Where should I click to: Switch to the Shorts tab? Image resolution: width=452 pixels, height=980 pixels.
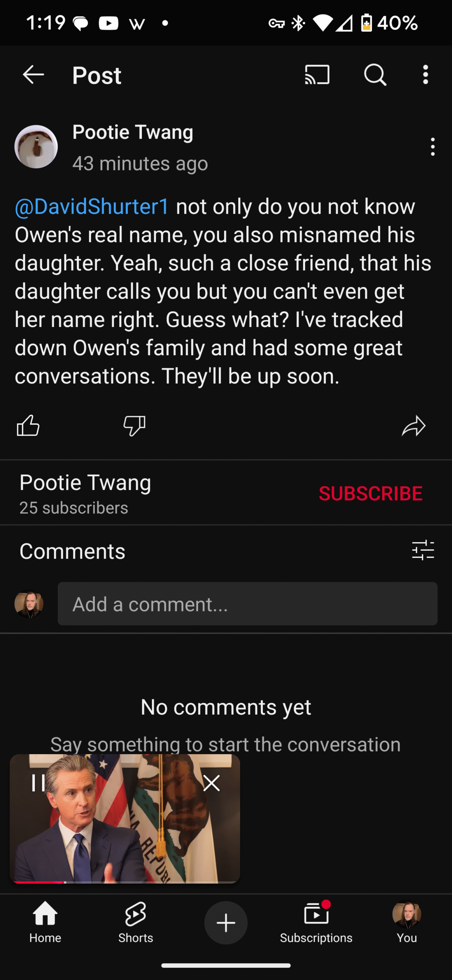coord(135,923)
